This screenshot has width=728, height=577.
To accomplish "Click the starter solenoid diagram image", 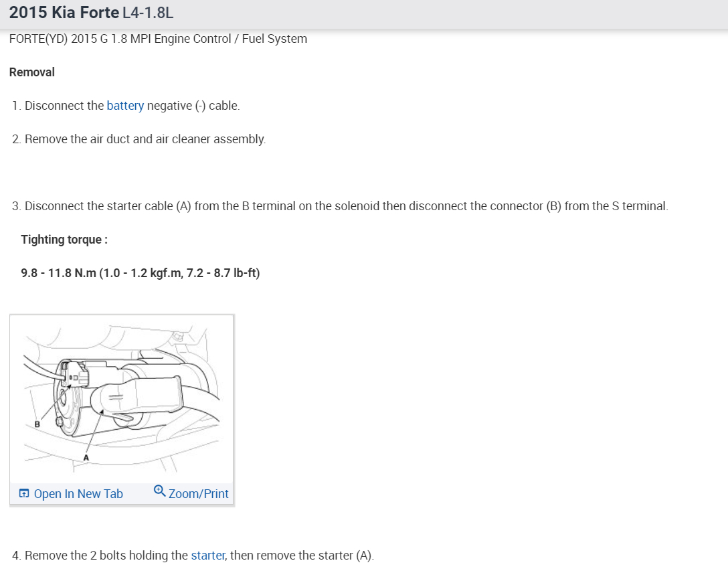I will 122,399.
